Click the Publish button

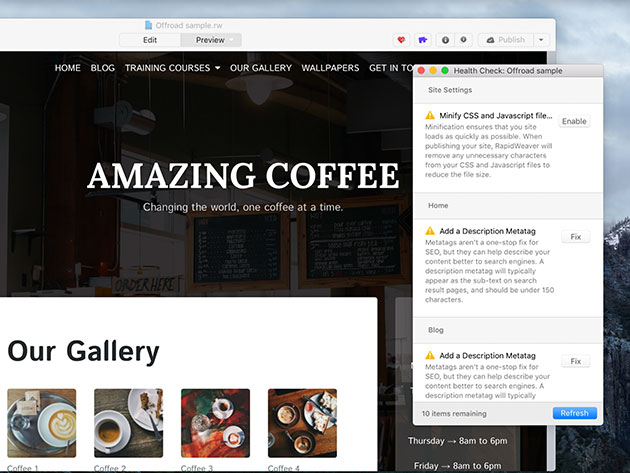coord(506,40)
